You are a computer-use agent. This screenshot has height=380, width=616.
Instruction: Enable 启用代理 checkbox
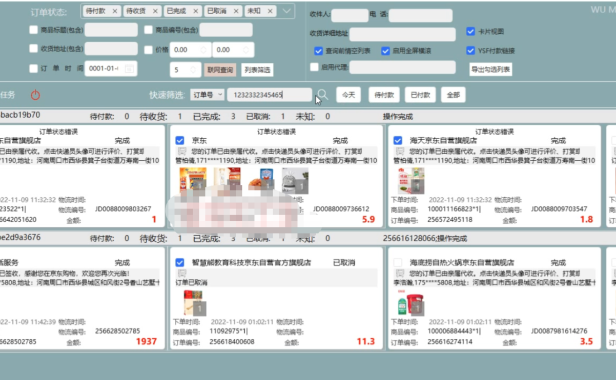(x=314, y=67)
